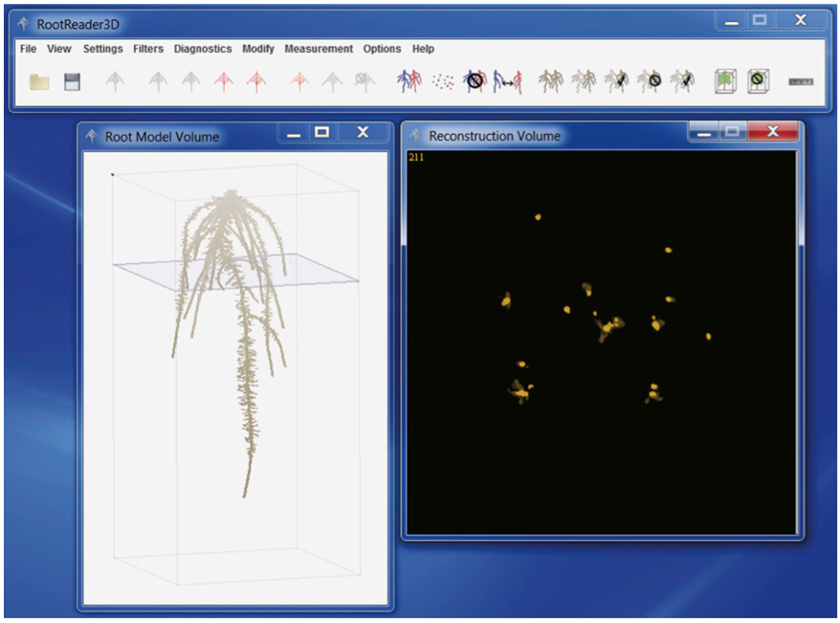
Task: Click blue-red roots icon with double arrow
Action: (x=507, y=82)
